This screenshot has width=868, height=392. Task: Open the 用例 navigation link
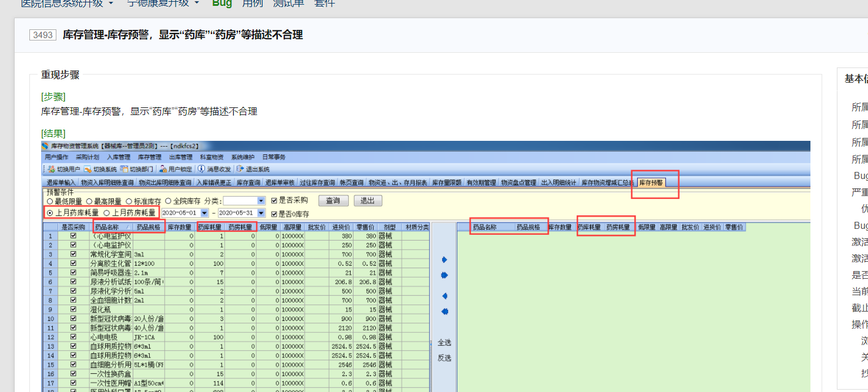coord(252,3)
